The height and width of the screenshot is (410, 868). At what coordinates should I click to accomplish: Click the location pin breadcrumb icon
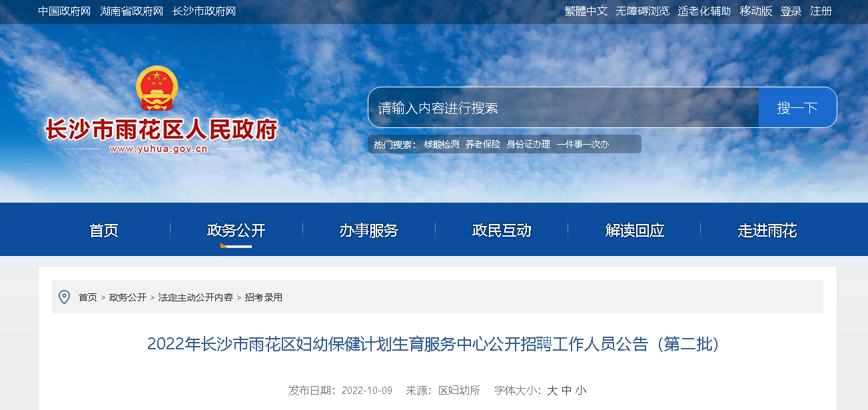(x=65, y=297)
